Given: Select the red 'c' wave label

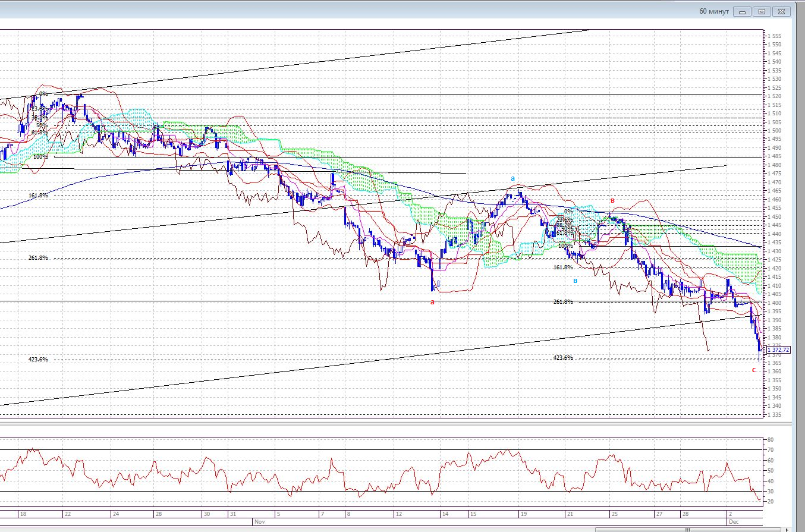Looking at the screenshot, I should tap(754, 370).
